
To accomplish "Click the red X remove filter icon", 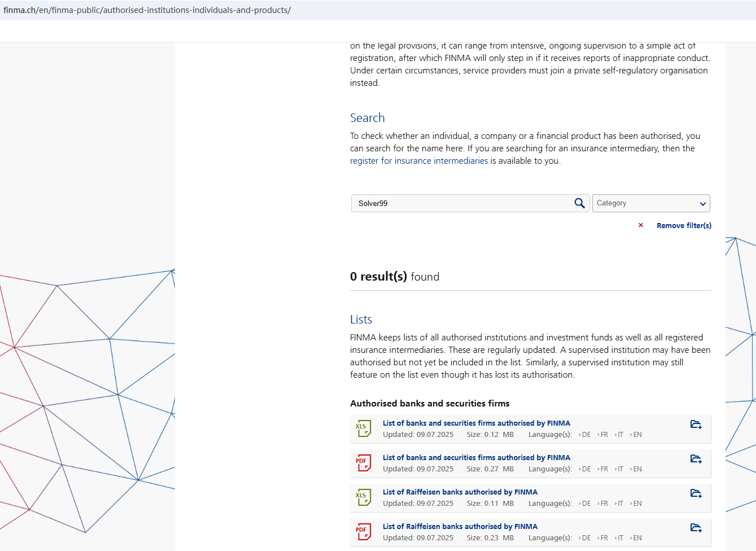I will (x=641, y=225).
